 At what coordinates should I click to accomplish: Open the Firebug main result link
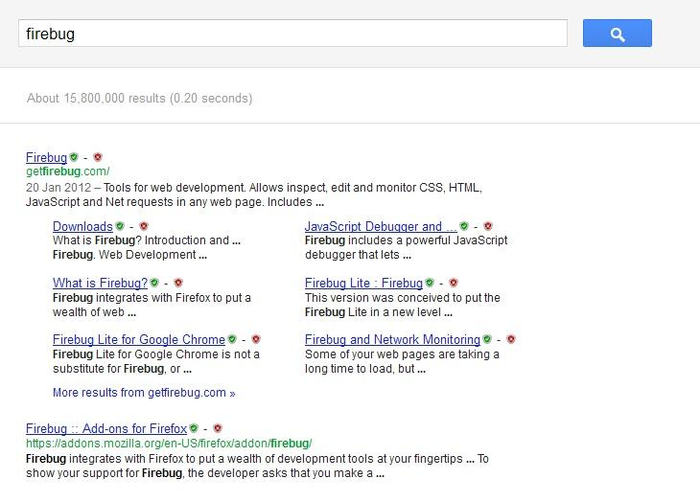(46, 158)
